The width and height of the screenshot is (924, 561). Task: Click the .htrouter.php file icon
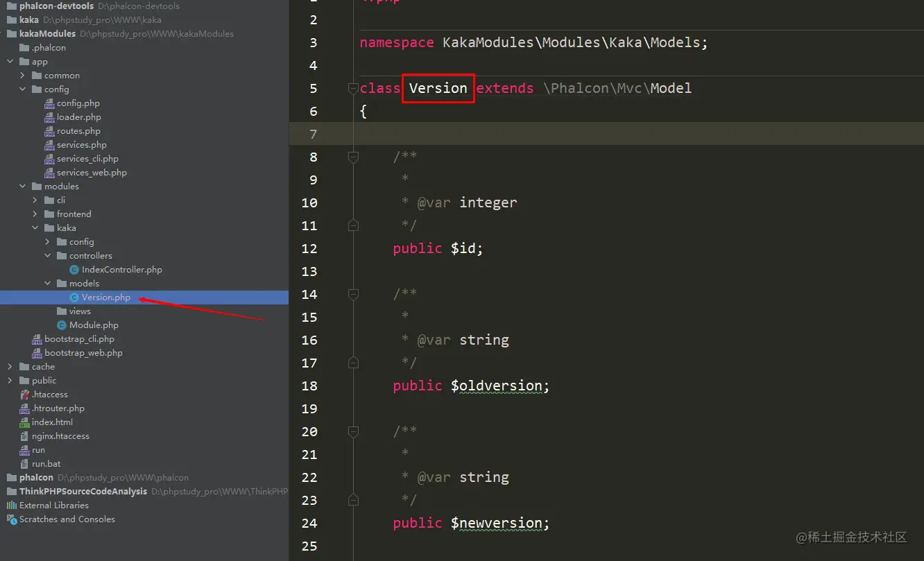[x=25, y=408]
